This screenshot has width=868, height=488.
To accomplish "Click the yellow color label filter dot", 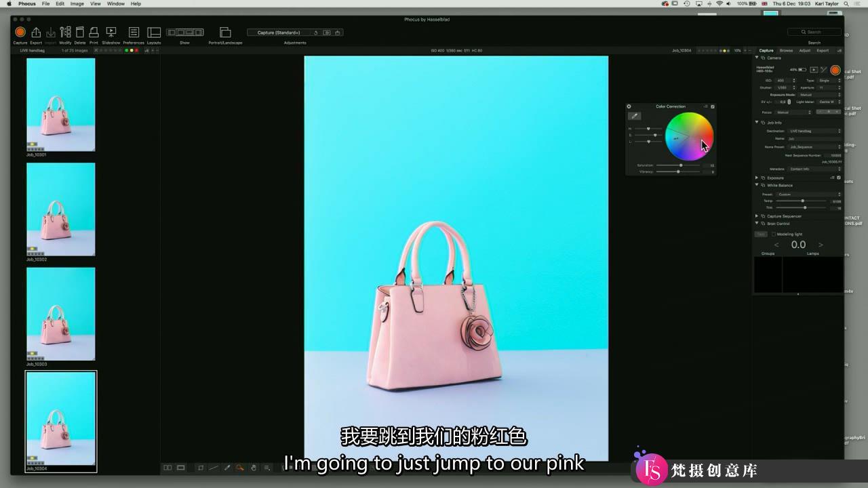I will [x=132, y=50].
